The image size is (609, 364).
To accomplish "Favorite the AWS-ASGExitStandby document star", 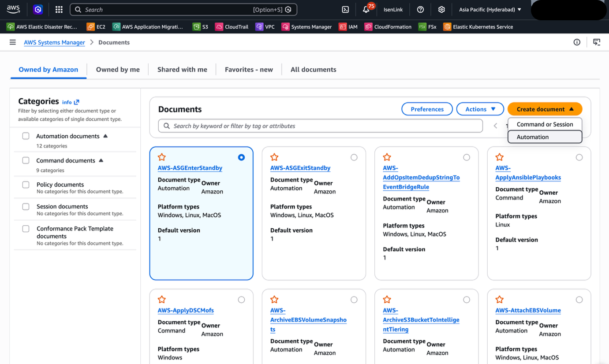I will [x=274, y=157].
